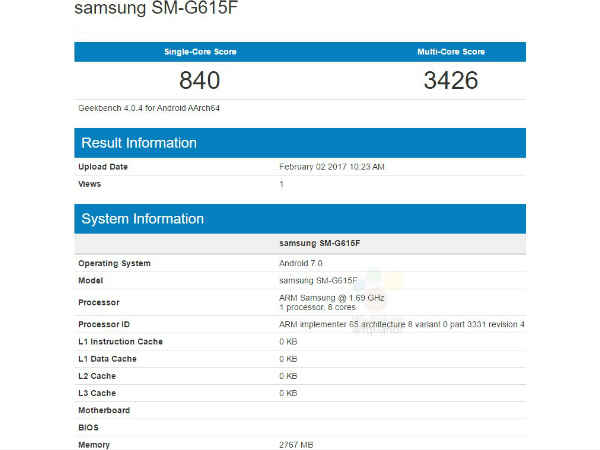Click the single-core score value 840
The image size is (600, 450).
[x=199, y=80]
